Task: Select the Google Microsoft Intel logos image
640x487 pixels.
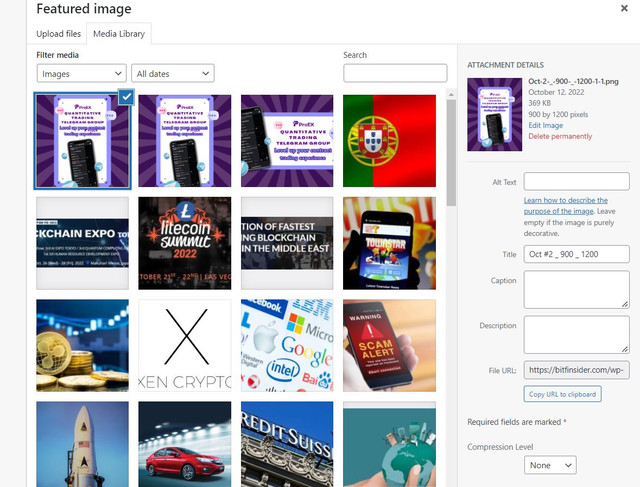Action: [287, 345]
